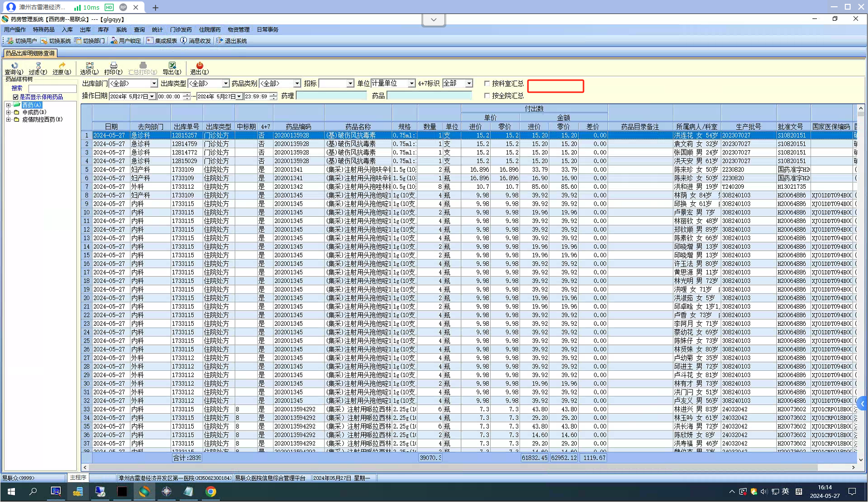The image size is (868, 502).
Task: Click the 还原(R) restore icon
Action: [x=61, y=68]
